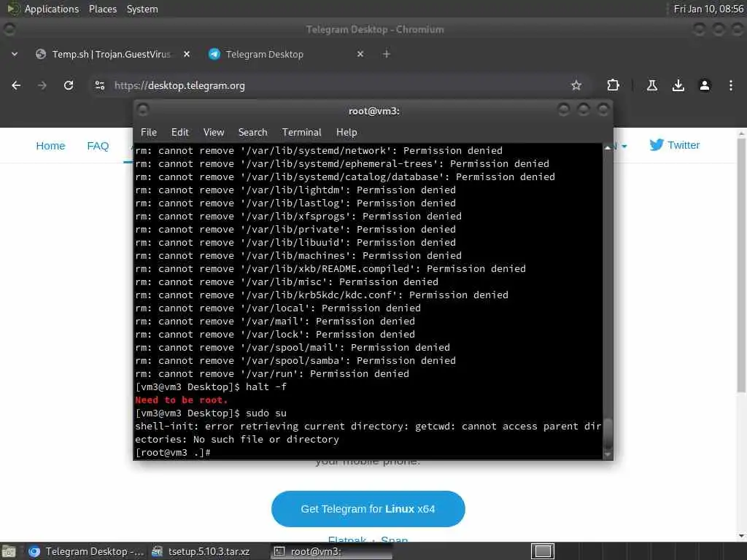Open the Extensions puzzle icon

coord(613,85)
